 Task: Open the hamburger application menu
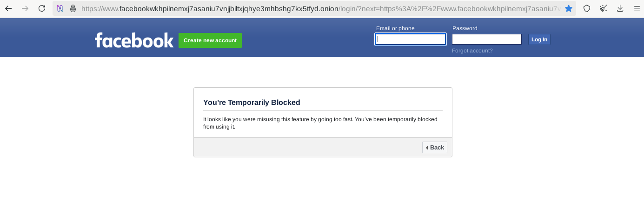pos(637,8)
